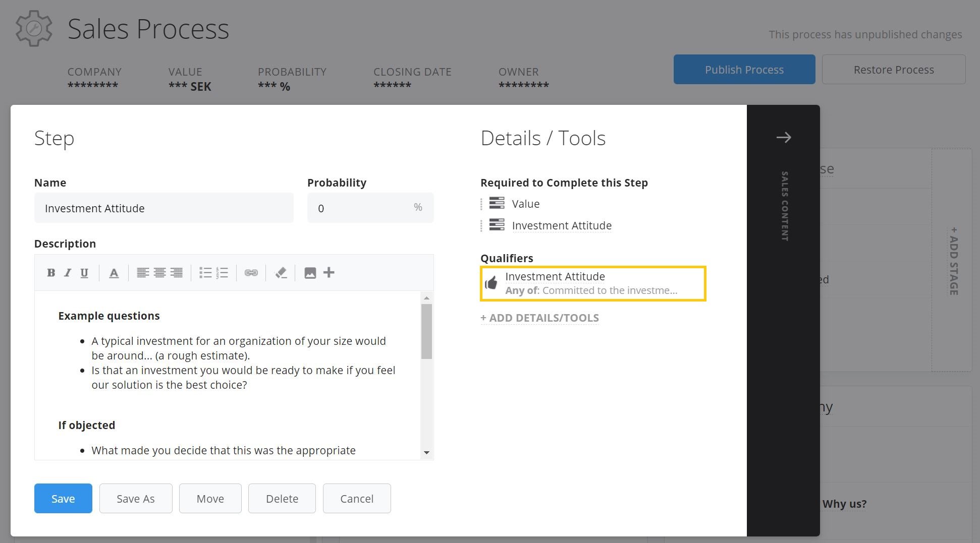
Task: Expand Add Details/Tools options
Action: (x=539, y=318)
